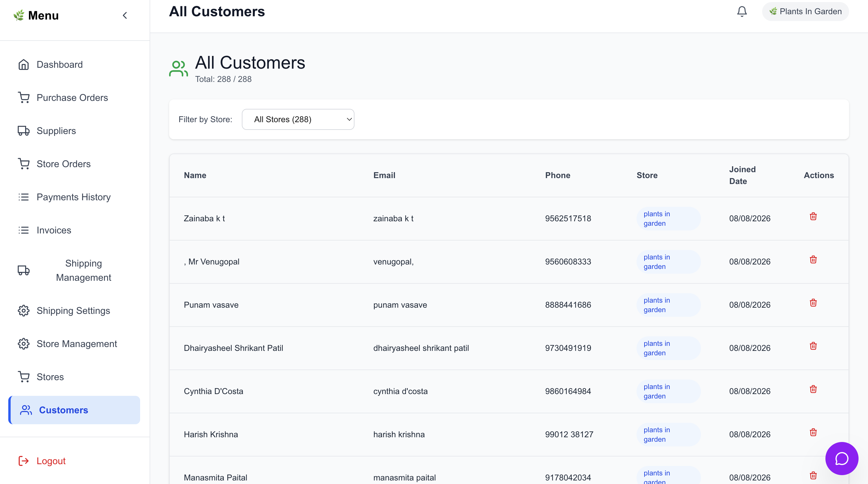The height and width of the screenshot is (484, 868).
Task: Click the Dashboard home icon
Action: [x=24, y=64]
